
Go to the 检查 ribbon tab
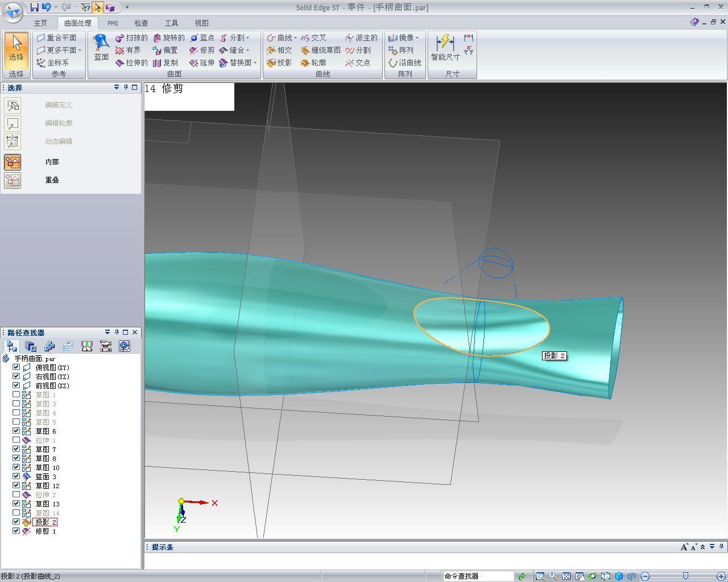[141, 23]
